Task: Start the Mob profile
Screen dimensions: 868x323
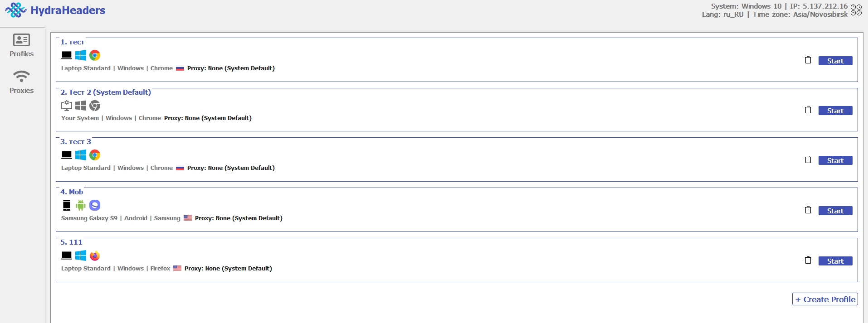Action: [x=835, y=211]
